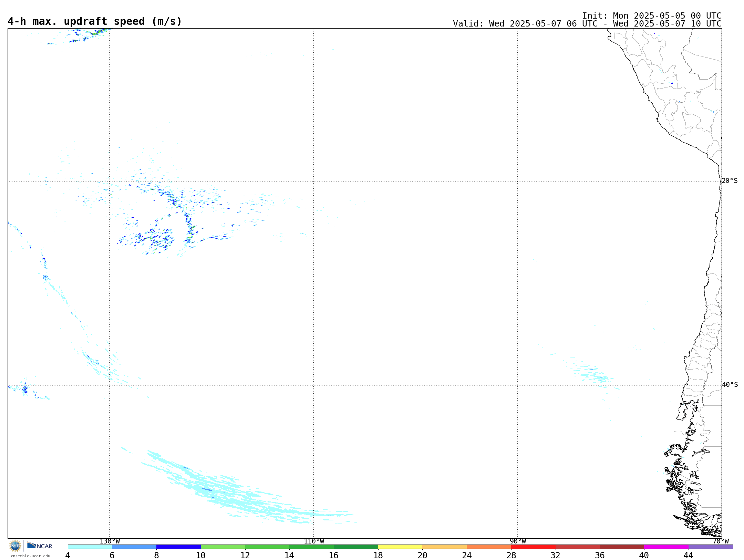Click the NCAR logo
This screenshot has height=560, width=744.
pyautogui.click(x=40, y=546)
